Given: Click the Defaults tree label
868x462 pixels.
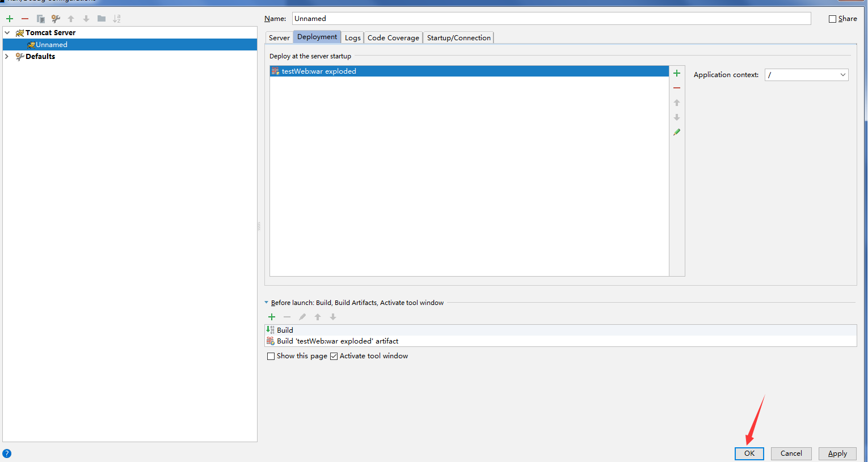Looking at the screenshot, I should (x=40, y=57).
